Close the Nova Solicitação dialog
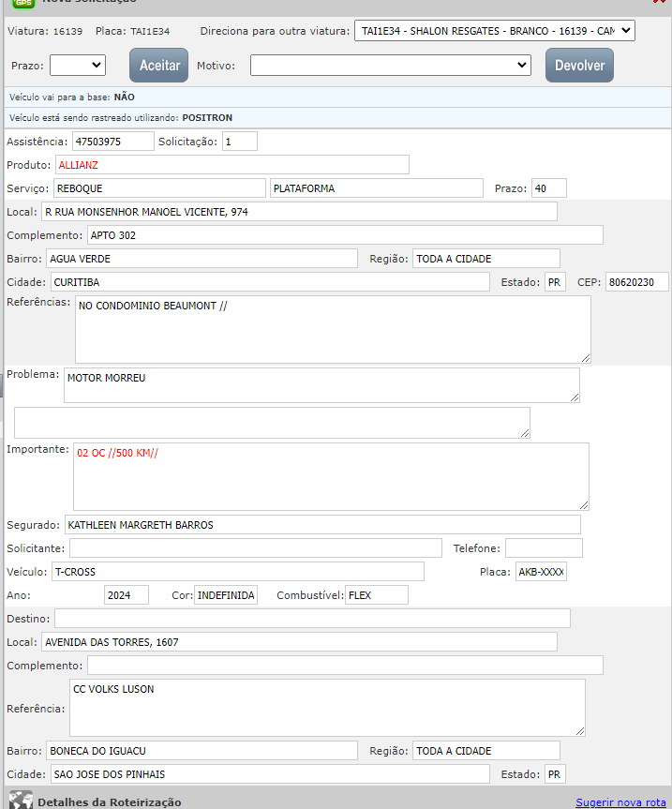The image size is (672, 809). coord(659,3)
